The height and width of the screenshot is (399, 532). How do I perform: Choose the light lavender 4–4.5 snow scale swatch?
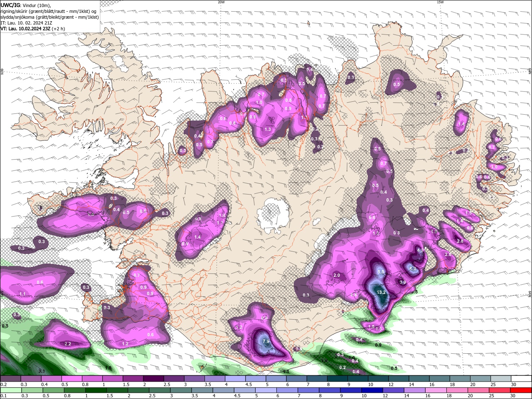[235, 379]
